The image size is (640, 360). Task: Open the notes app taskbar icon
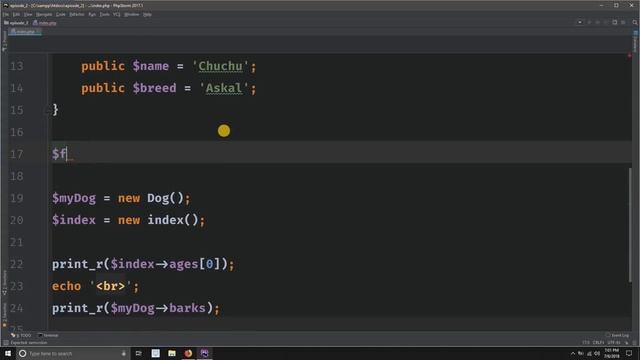click(156, 353)
